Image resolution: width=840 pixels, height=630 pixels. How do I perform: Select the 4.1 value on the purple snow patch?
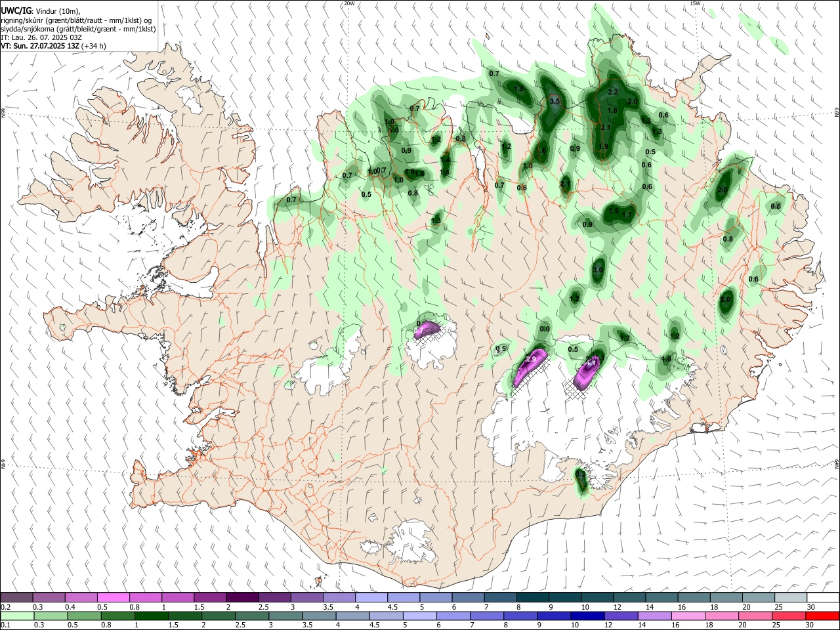tap(591, 362)
